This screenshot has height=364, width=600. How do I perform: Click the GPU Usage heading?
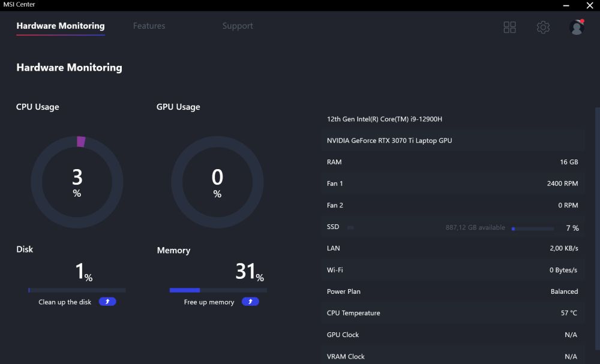(x=178, y=107)
